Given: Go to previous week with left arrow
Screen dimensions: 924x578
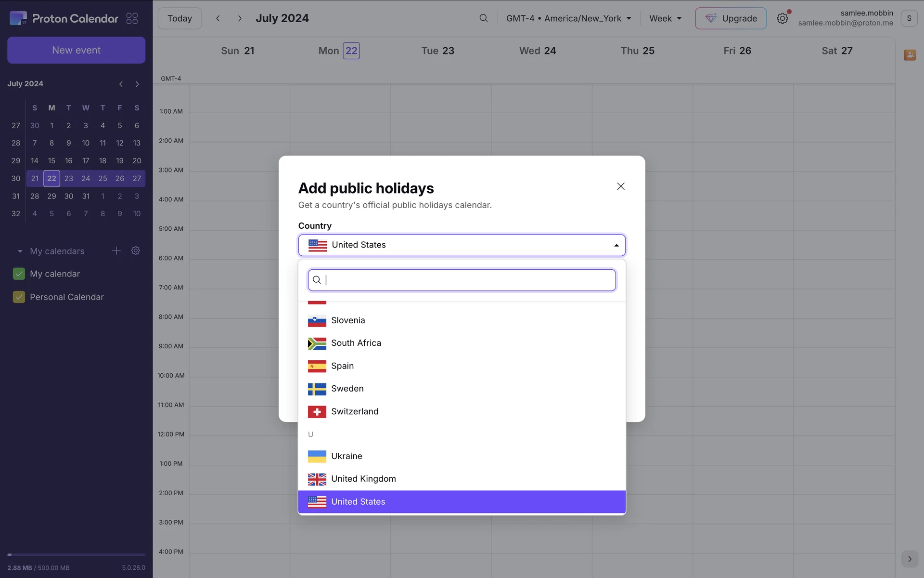Looking at the screenshot, I should [218, 18].
